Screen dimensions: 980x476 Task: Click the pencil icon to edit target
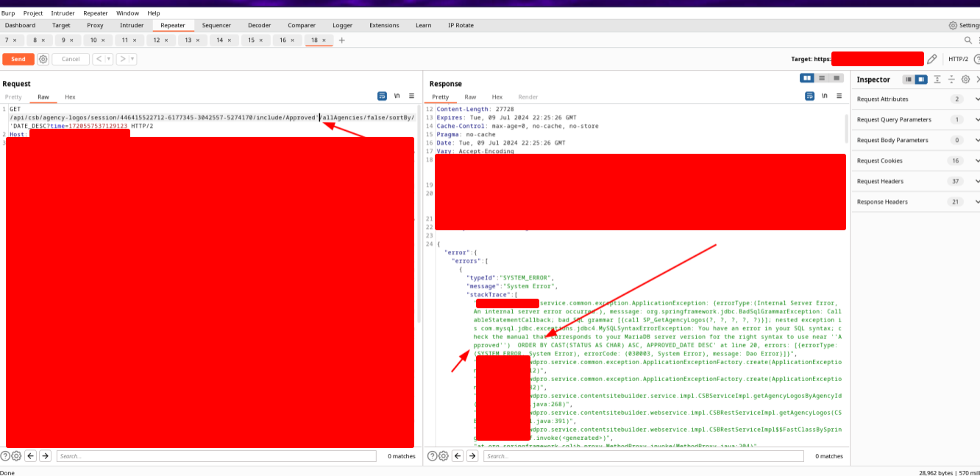[x=932, y=59]
